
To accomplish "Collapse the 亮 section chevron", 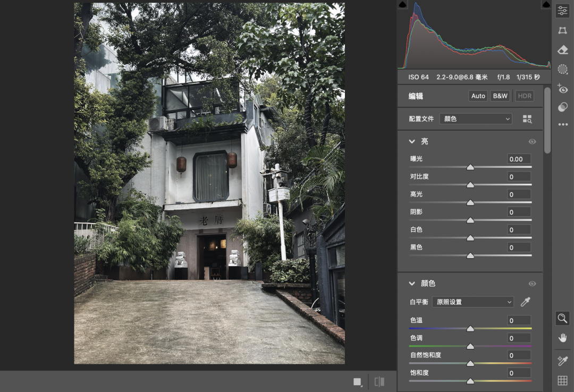I will pyautogui.click(x=412, y=141).
